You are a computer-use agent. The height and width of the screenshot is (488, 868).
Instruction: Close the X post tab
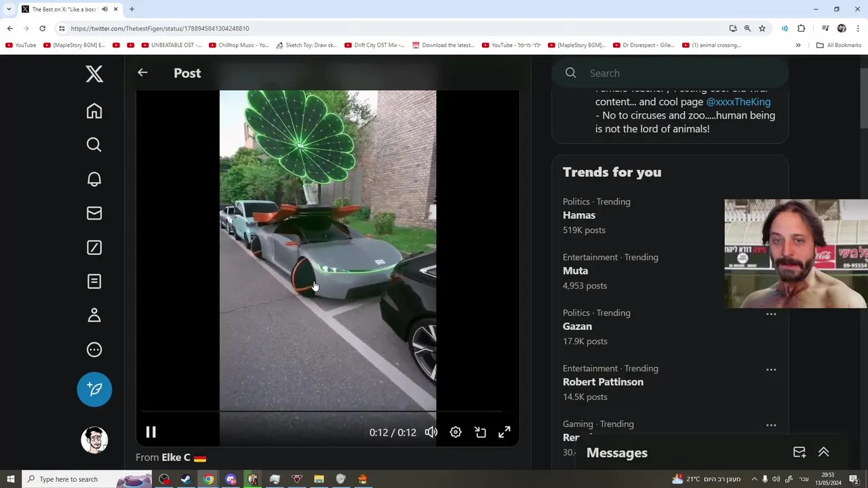[116, 9]
